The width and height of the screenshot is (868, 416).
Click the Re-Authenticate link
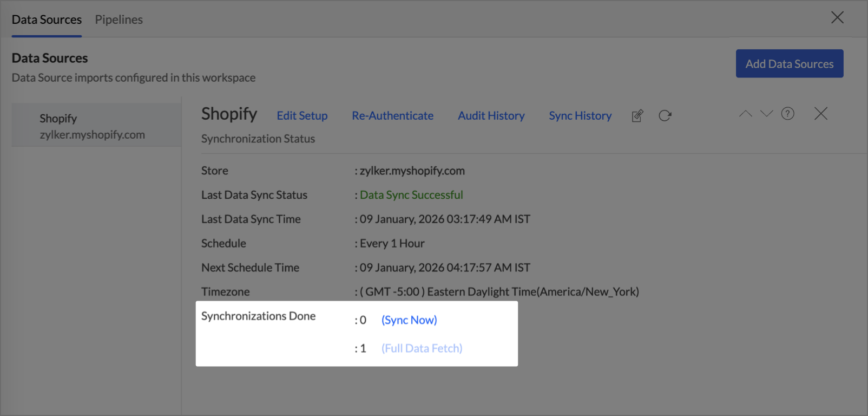tap(392, 116)
